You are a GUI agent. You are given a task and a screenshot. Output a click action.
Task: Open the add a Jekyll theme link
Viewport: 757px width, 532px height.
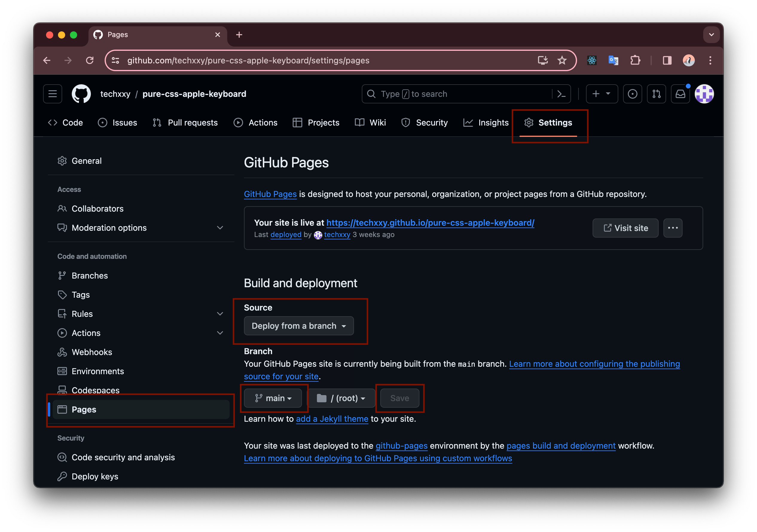[332, 419]
